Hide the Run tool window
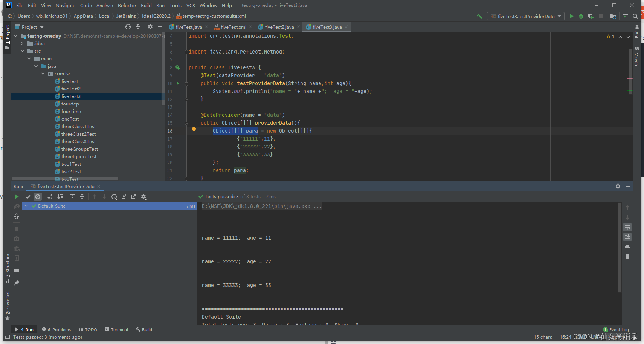 [x=628, y=186]
